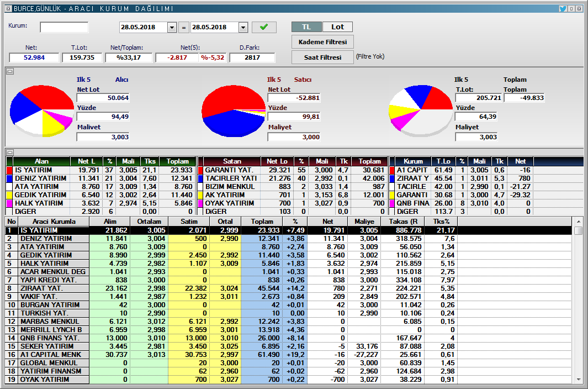
Task: Select the BURGAN YATIRIM row
Action: point(288,304)
